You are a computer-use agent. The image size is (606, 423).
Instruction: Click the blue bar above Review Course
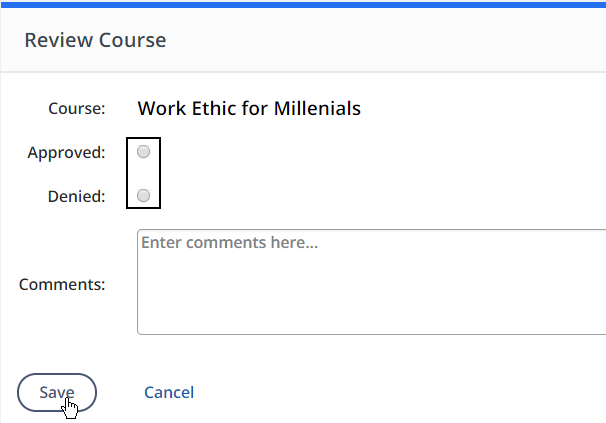tap(303, 4)
